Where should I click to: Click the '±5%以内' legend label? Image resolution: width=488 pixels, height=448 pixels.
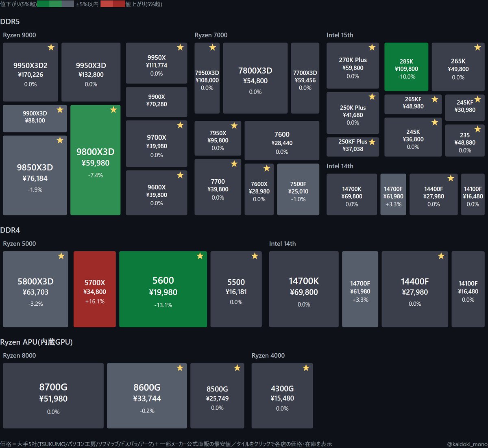(87, 4)
